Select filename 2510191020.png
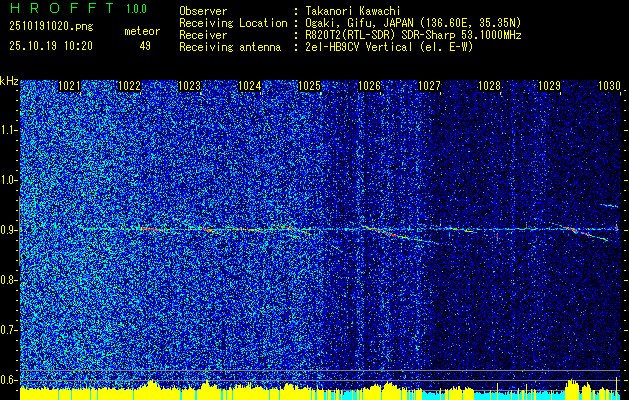The height and width of the screenshot is (400, 629). point(51,27)
